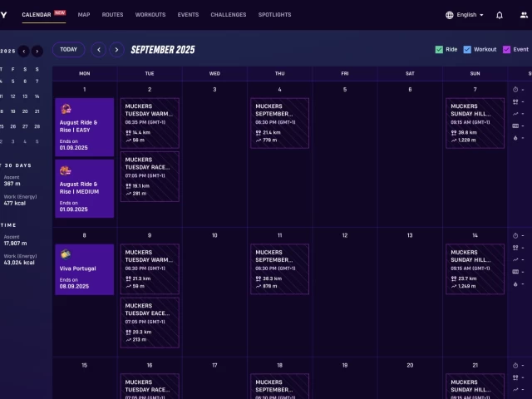
Task: Select day 14 in the mini calendar
Action: pyautogui.click(x=37, y=96)
